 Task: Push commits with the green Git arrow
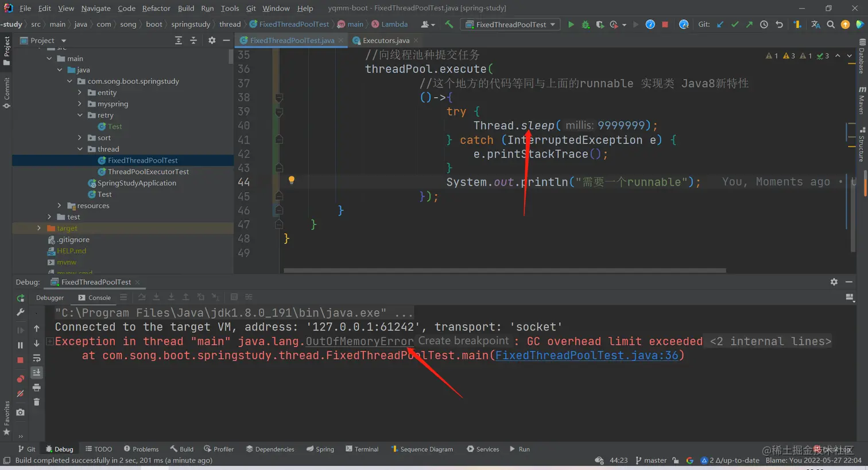(749, 25)
